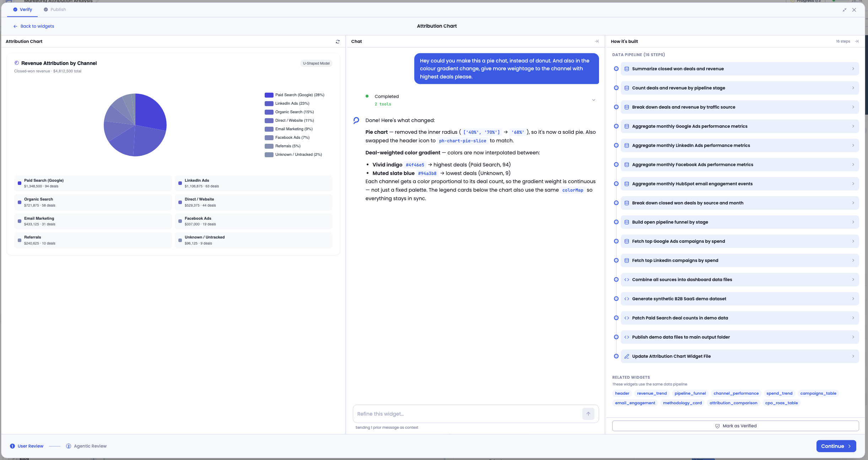
Task: Click the database icon on Aggregate monthly Facebook Ads metrics
Action: pos(627,165)
